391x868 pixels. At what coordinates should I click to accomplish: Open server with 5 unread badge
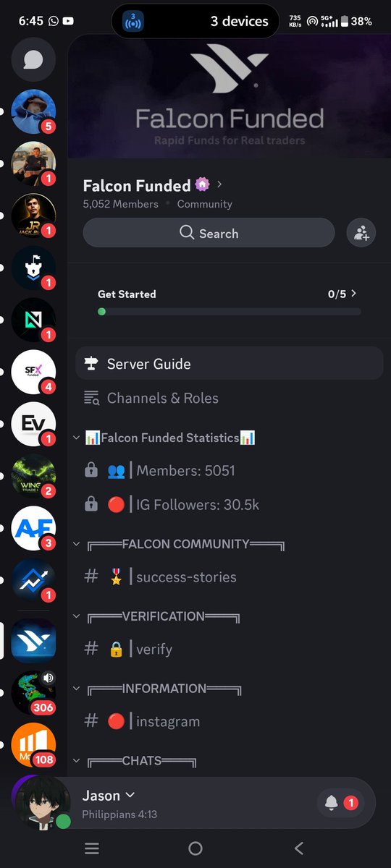pos(33,111)
